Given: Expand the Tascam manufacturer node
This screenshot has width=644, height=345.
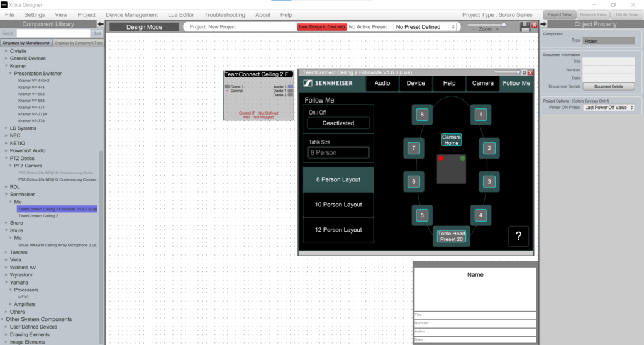Looking at the screenshot, I should point(7,252).
